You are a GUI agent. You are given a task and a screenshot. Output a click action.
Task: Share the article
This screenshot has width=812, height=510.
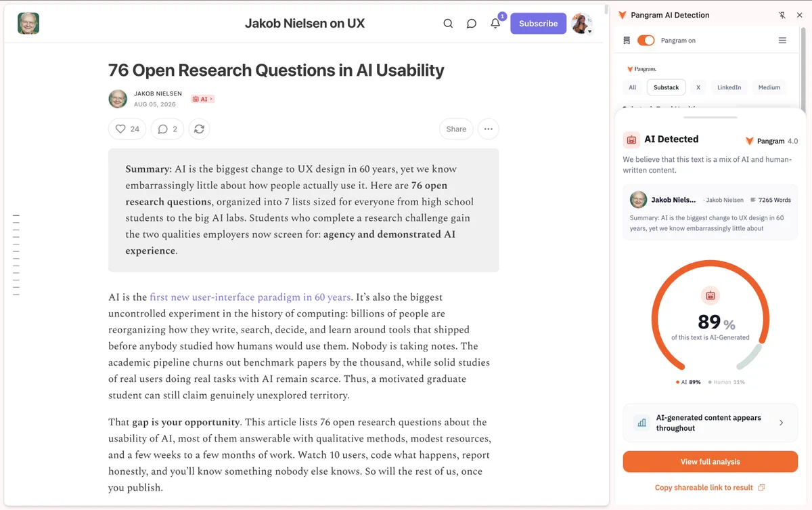[x=456, y=129]
